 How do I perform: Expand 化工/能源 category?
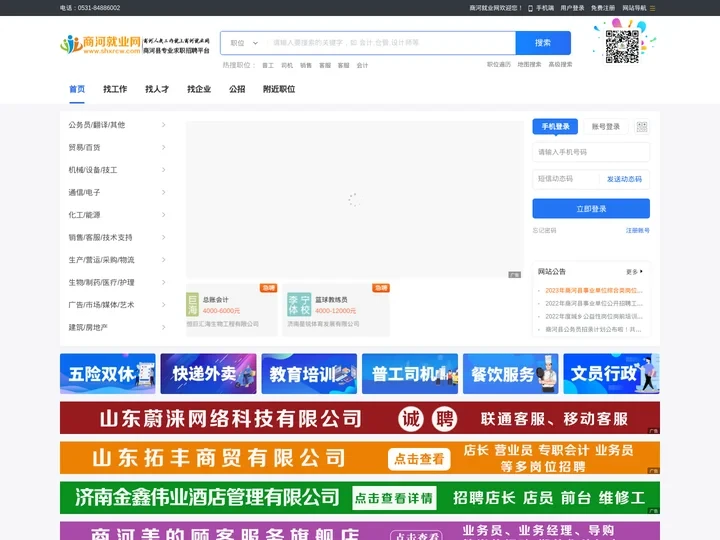point(117,215)
